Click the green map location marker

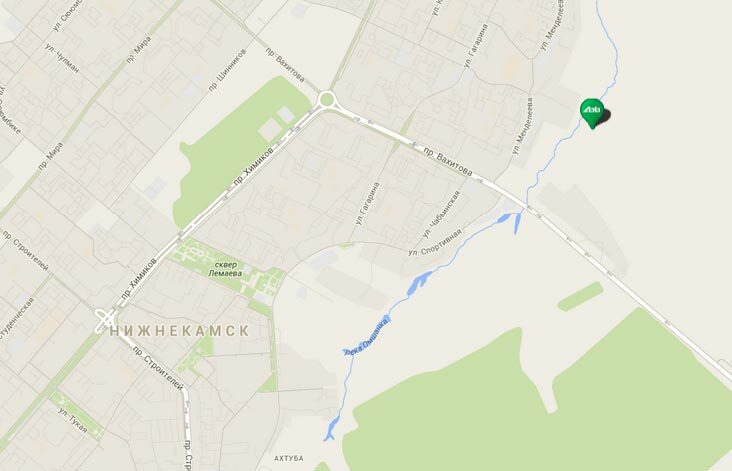592,113
